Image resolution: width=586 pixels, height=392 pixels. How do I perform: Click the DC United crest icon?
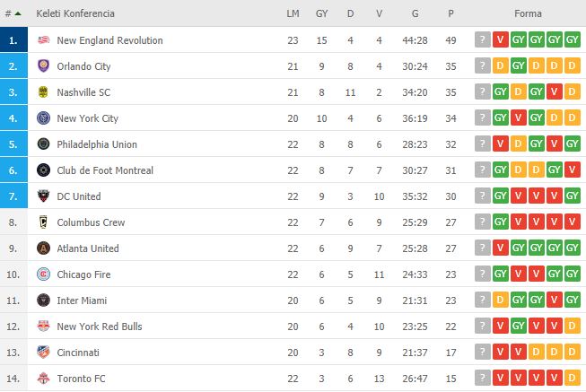[x=44, y=196]
